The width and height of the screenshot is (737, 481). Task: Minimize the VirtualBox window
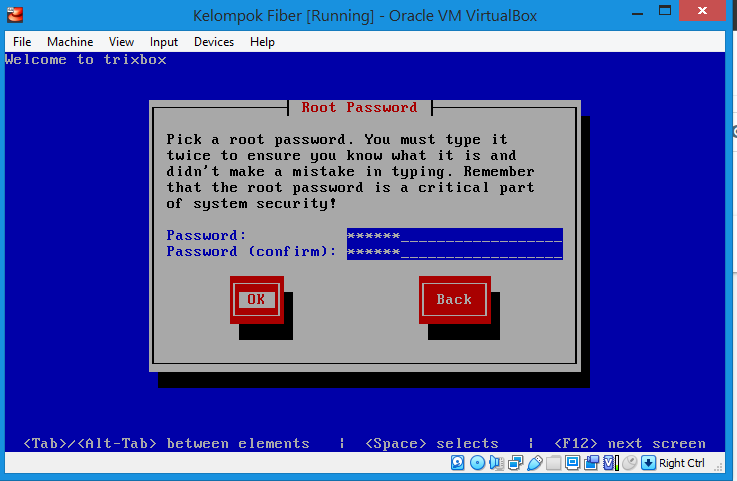coord(637,12)
